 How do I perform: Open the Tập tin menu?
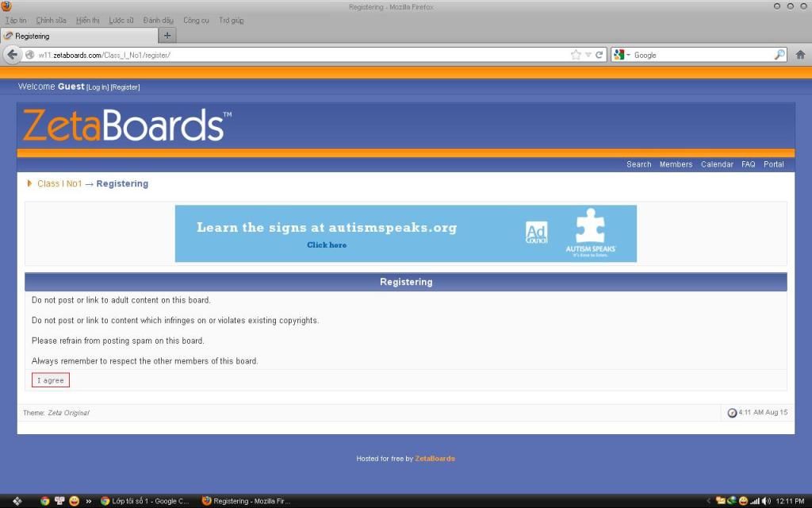tap(16, 20)
